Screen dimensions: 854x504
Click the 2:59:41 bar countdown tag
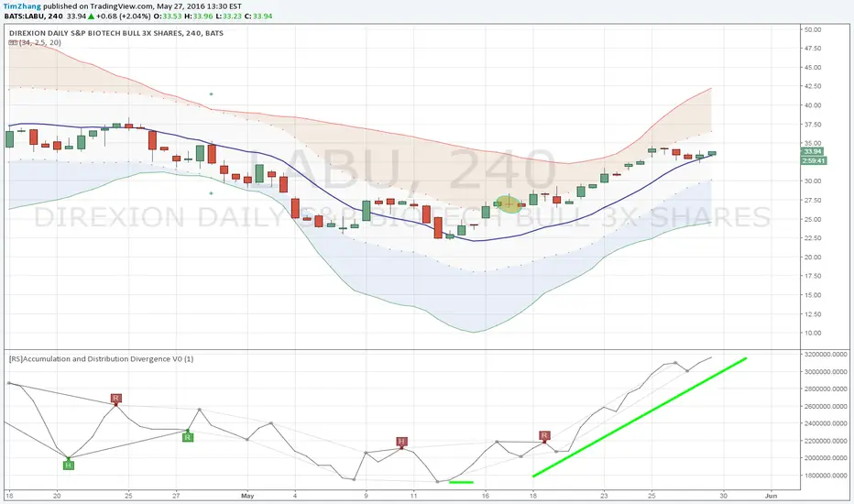pos(814,160)
